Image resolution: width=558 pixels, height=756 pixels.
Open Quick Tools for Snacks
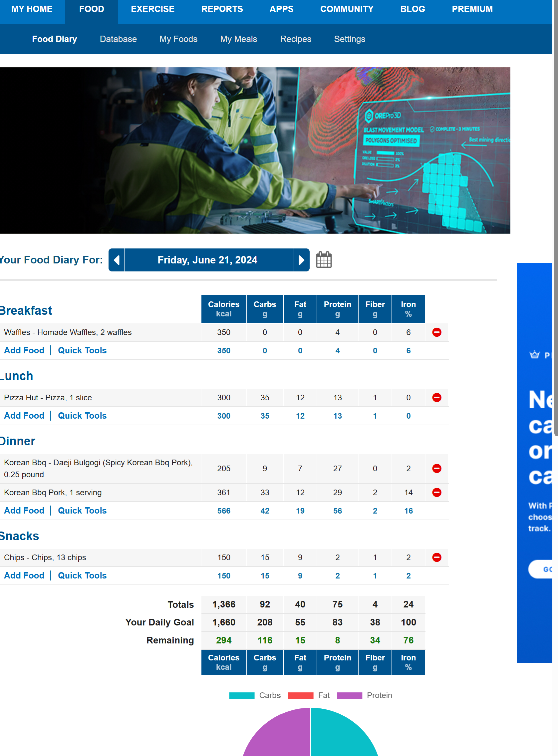coord(82,575)
